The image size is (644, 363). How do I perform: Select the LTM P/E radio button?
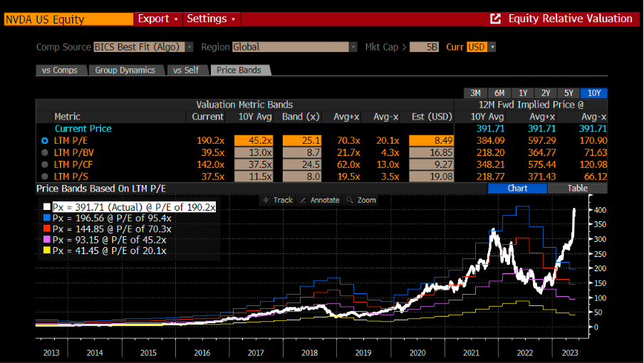(45, 141)
